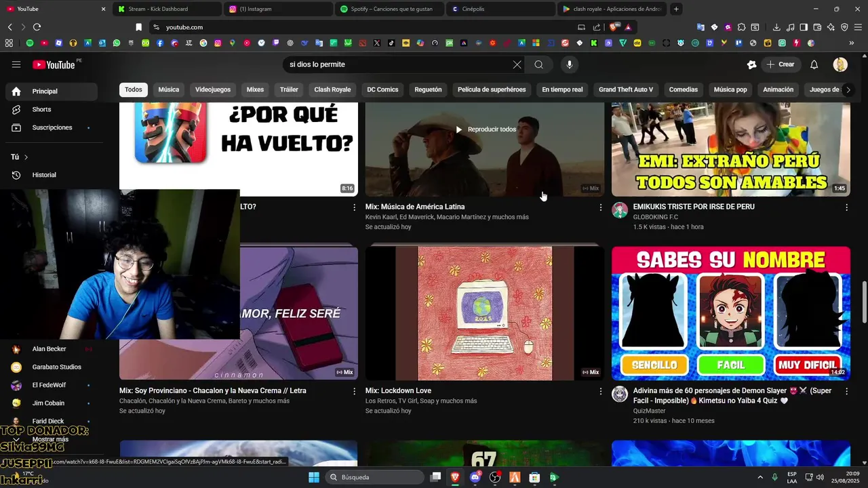Open the browser main menu

point(857,27)
